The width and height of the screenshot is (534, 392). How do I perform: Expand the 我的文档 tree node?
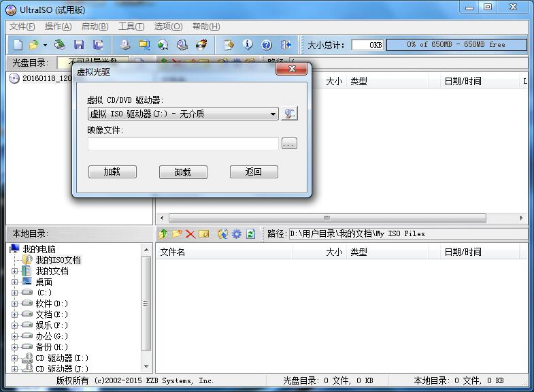pos(15,272)
